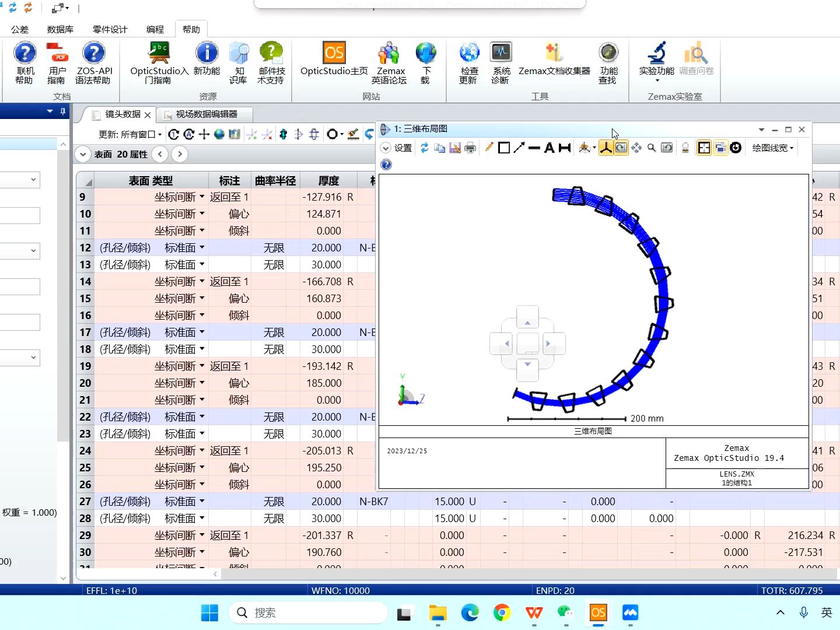This screenshot has width=840, height=630.
Task: Switch to the 数据库 ribbon tab
Action: tap(60, 29)
